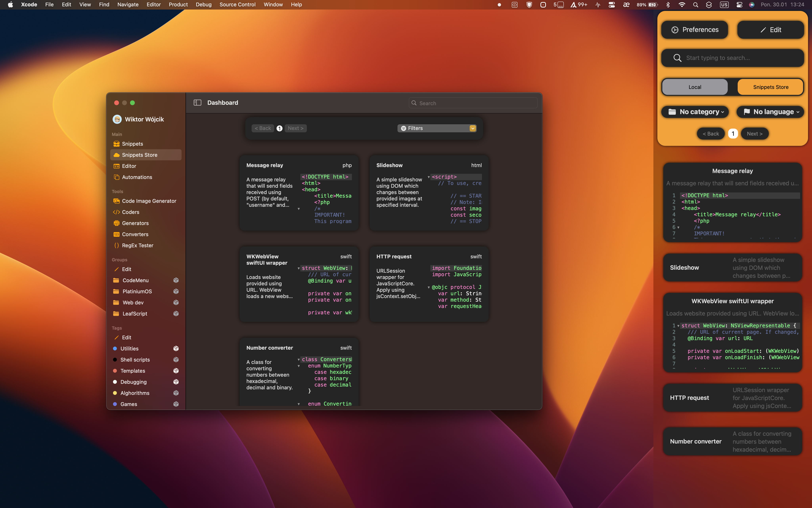
Task: Click the cube icon next to Shell scripts
Action: point(176,359)
